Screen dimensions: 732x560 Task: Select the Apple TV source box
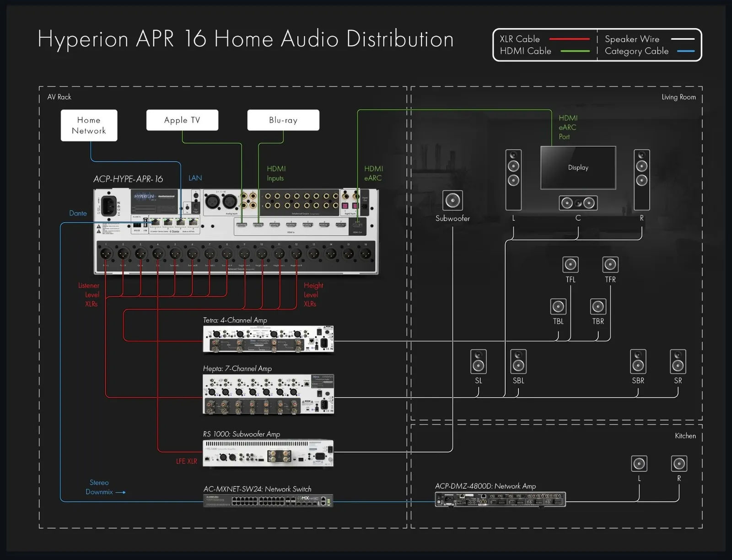coord(182,120)
